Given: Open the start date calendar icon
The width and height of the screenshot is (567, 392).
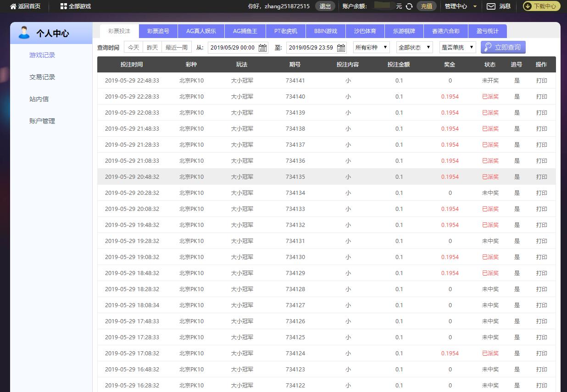Looking at the screenshot, I should (x=262, y=48).
